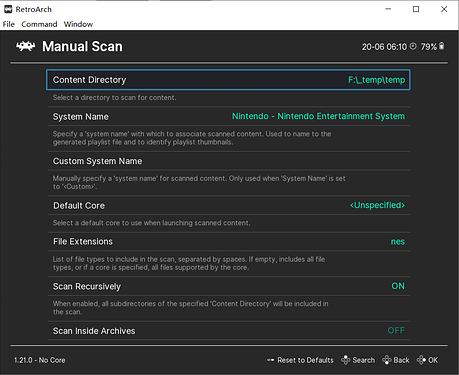Click the Scan Recursively label
The image size is (459, 375).
point(87,287)
